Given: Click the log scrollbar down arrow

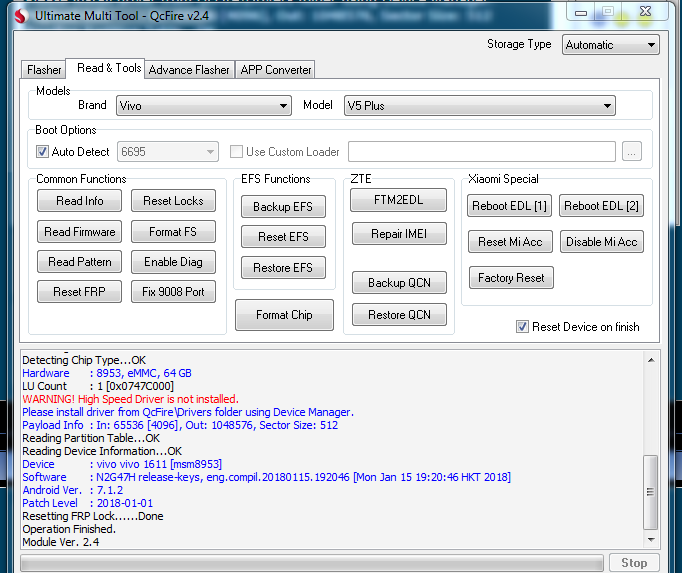Looking at the screenshot, I should (x=651, y=539).
